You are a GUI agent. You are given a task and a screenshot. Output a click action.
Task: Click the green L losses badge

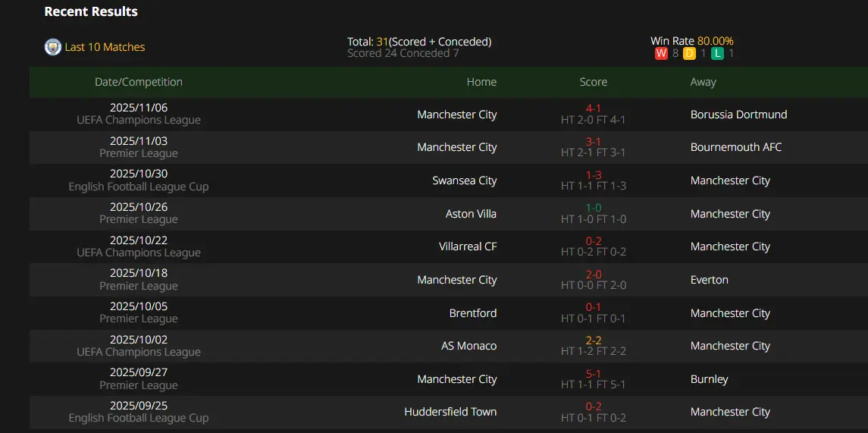(717, 53)
